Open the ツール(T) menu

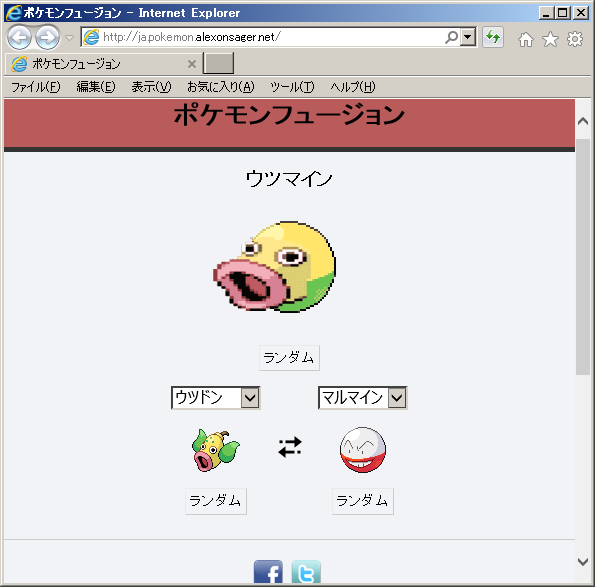(292, 87)
